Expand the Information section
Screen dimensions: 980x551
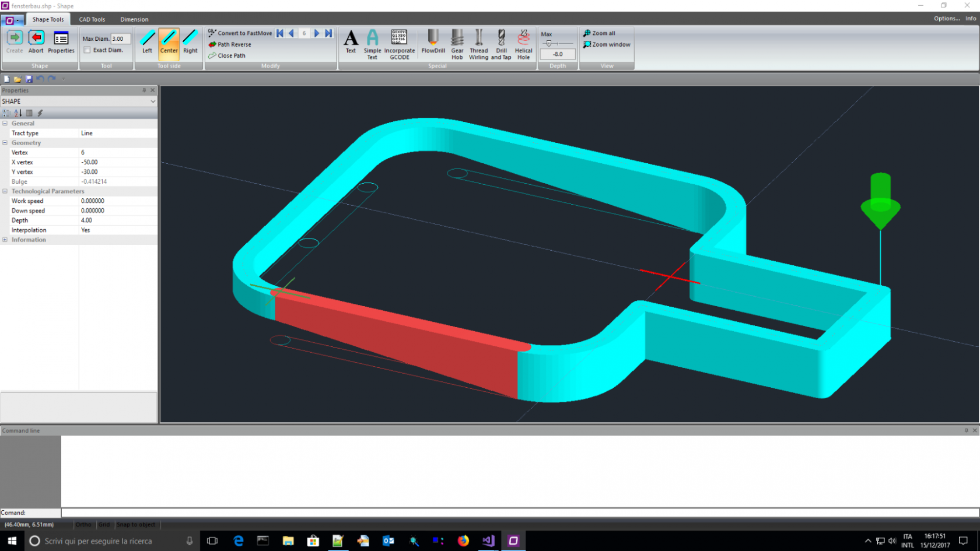click(x=5, y=240)
